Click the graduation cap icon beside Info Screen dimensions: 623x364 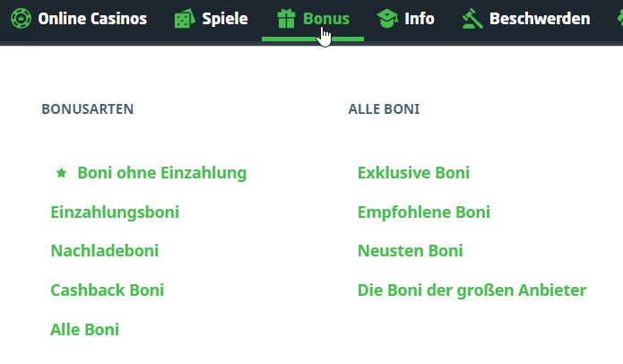click(387, 18)
